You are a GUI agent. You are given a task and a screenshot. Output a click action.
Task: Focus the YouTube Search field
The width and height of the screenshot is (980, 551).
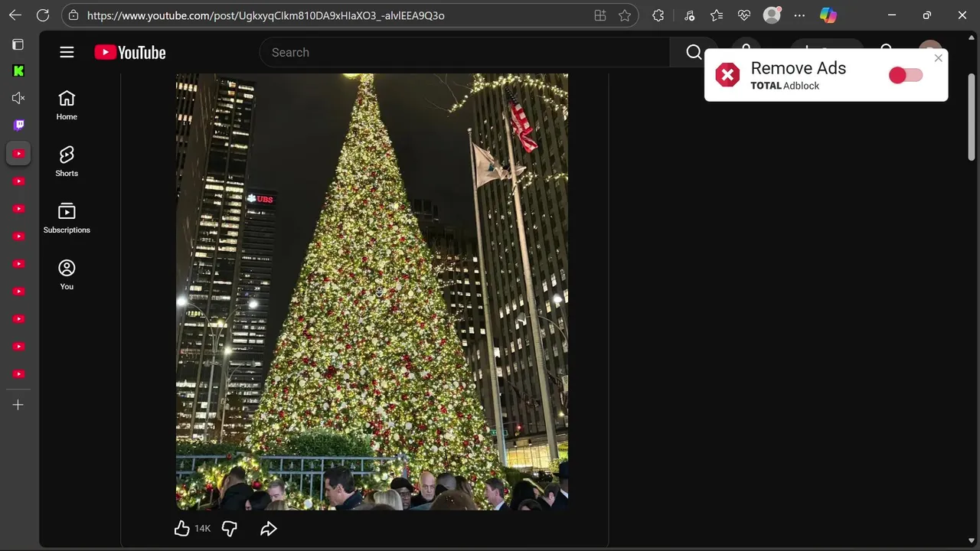[x=465, y=52]
